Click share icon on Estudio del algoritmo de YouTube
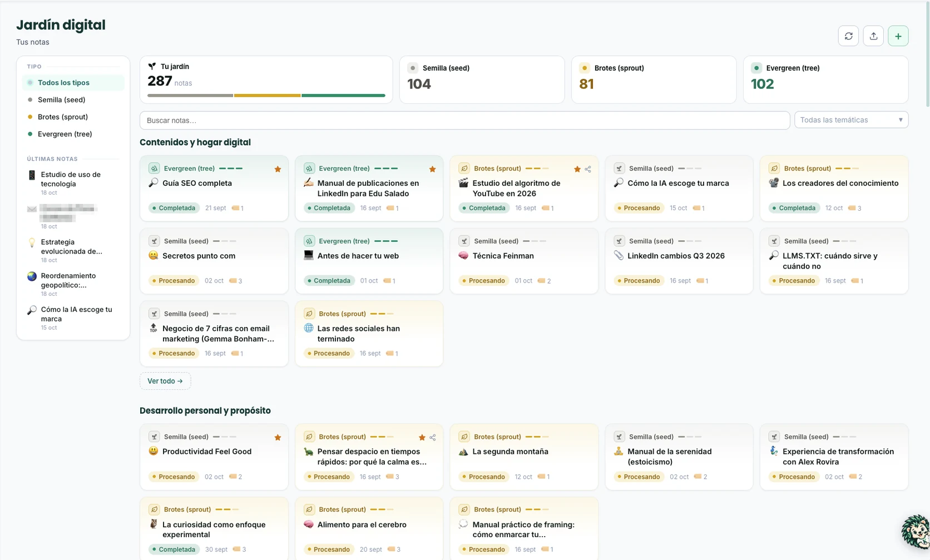The image size is (930, 560). (x=588, y=169)
